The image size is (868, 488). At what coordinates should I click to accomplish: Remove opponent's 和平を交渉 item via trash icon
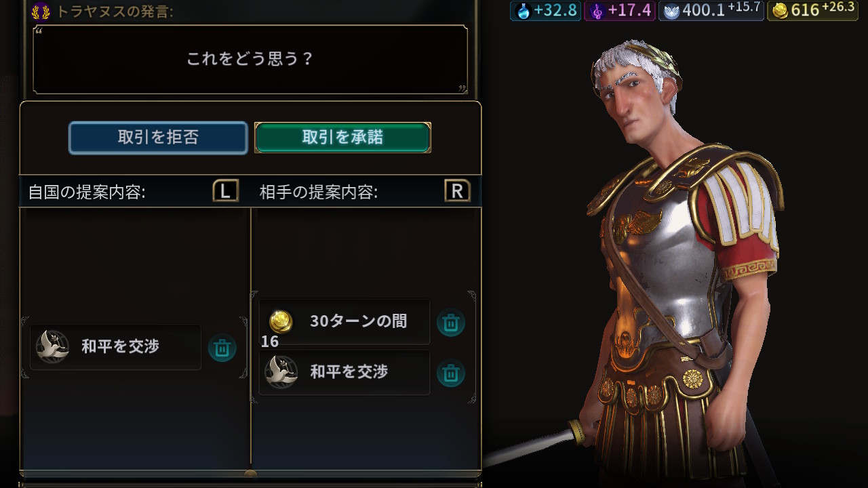pyautogui.click(x=451, y=373)
